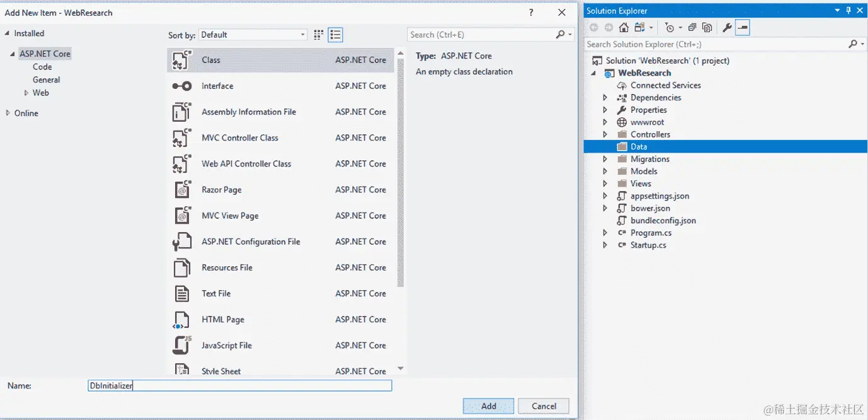Select the Startup.cs file
Viewport: 868px width, 420px height.
point(648,245)
